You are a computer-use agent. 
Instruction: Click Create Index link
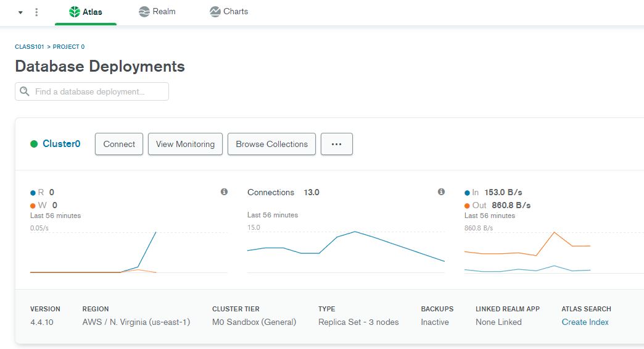tap(585, 322)
